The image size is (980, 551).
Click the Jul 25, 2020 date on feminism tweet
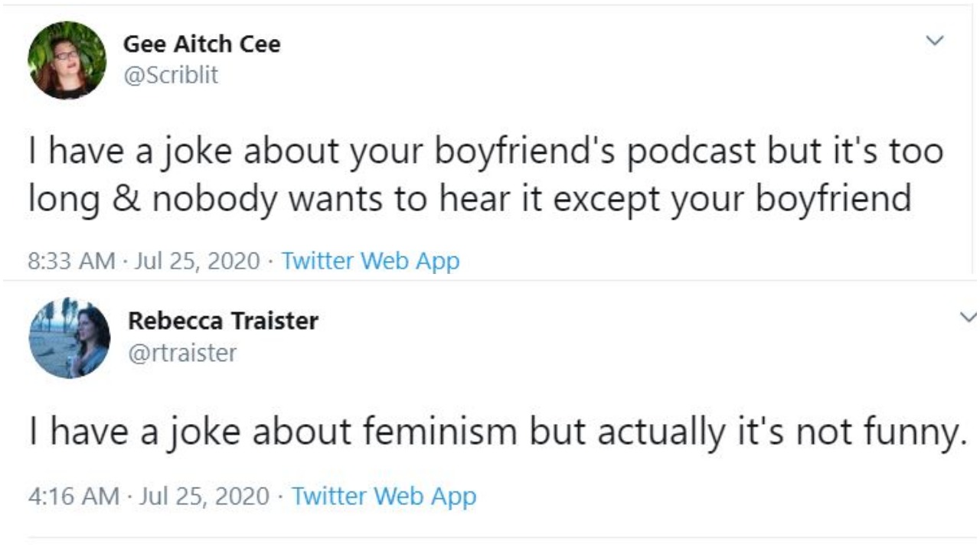(207, 496)
